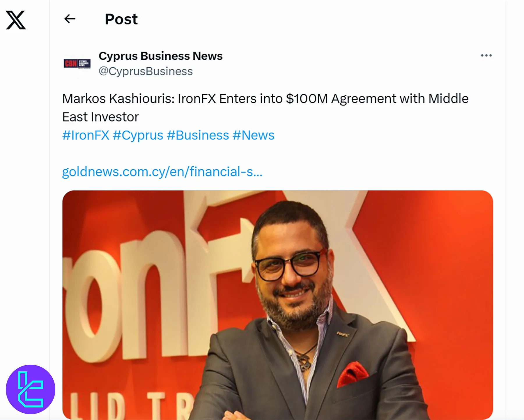
Task: Click the Post page heading
Action: click(x=121, y=19)
